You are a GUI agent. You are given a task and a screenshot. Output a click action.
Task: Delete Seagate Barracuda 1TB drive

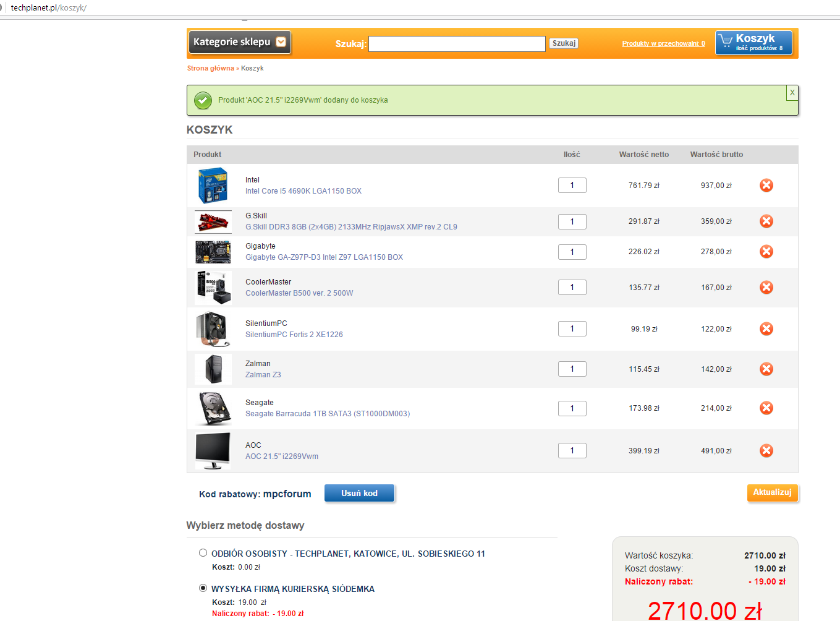(766, 408)
